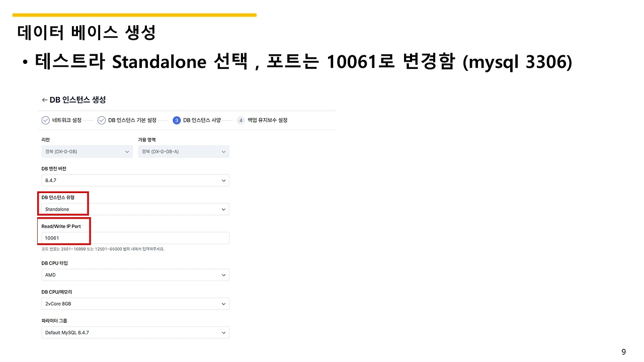Image resolution: width=644 pixels, height=362 pixels.
Task: Switch to the 네트워크 설정 step label
Action: (67, 120)
